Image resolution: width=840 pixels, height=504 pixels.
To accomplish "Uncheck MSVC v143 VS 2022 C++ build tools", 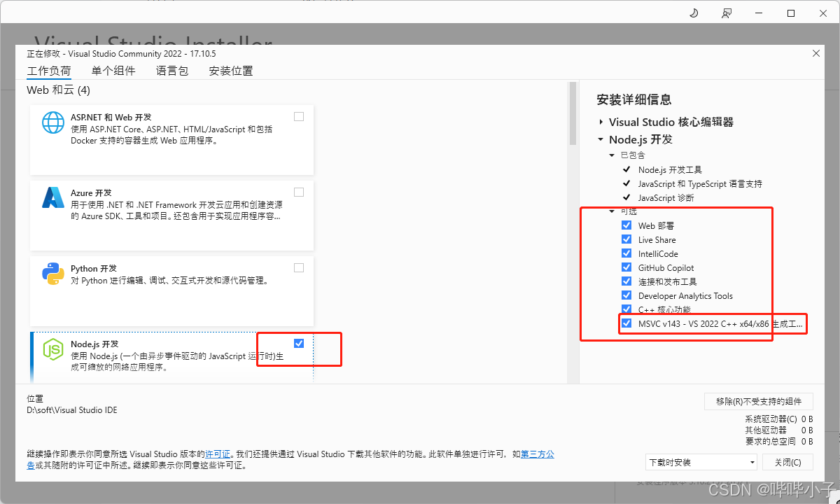I will [626, 323].
